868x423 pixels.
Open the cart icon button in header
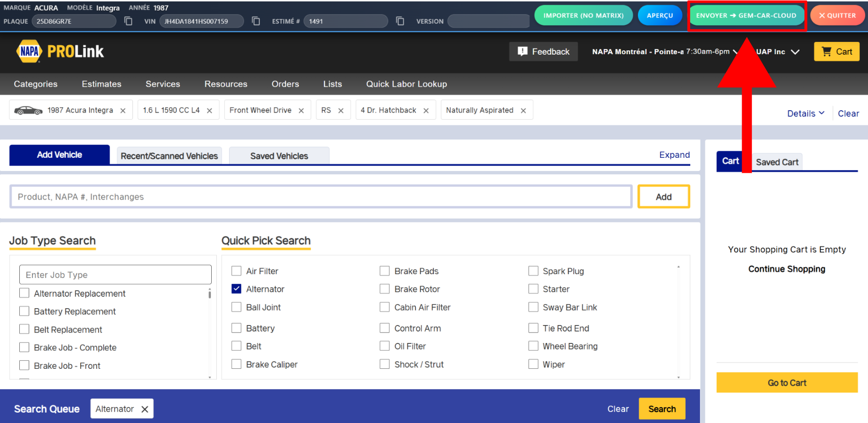836,52
